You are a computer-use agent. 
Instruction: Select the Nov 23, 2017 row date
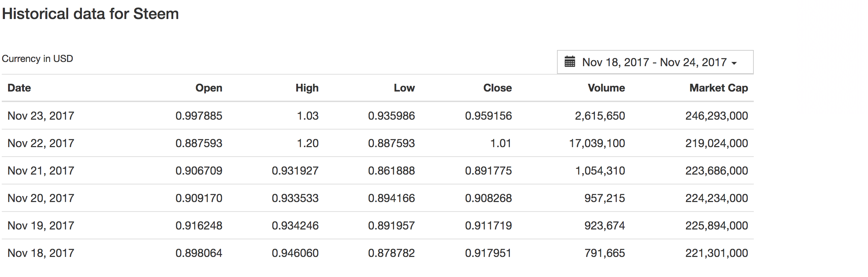point(41,116)
